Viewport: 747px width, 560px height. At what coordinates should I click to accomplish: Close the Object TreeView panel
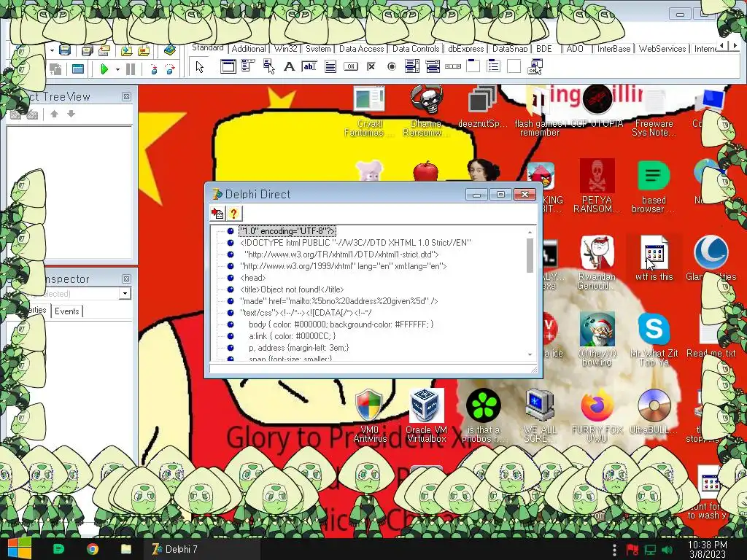tap(126, 97)
